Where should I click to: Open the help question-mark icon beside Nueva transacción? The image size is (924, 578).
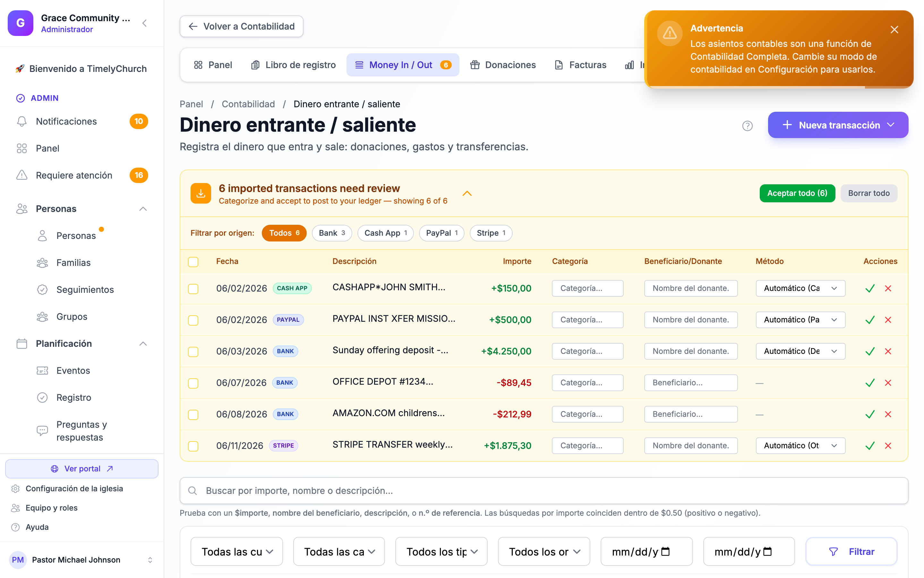pyautogui.click(x=747, y=126)
